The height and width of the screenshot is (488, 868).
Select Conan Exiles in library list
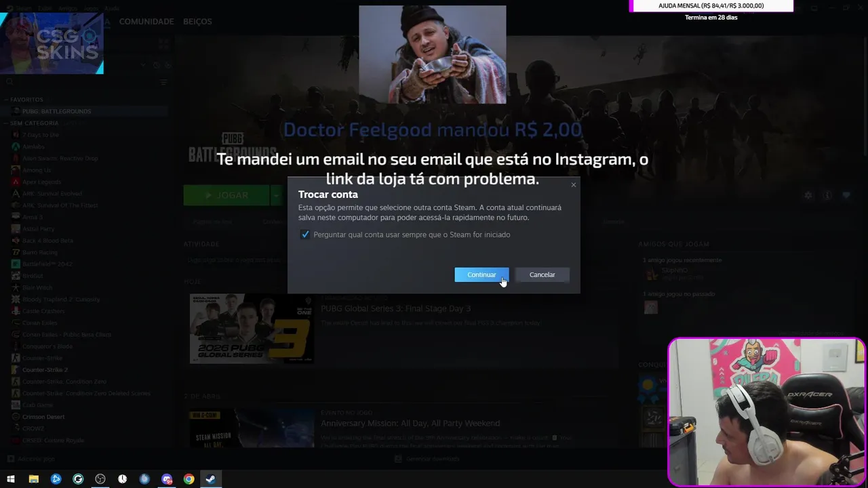click(x=39, y=323)
